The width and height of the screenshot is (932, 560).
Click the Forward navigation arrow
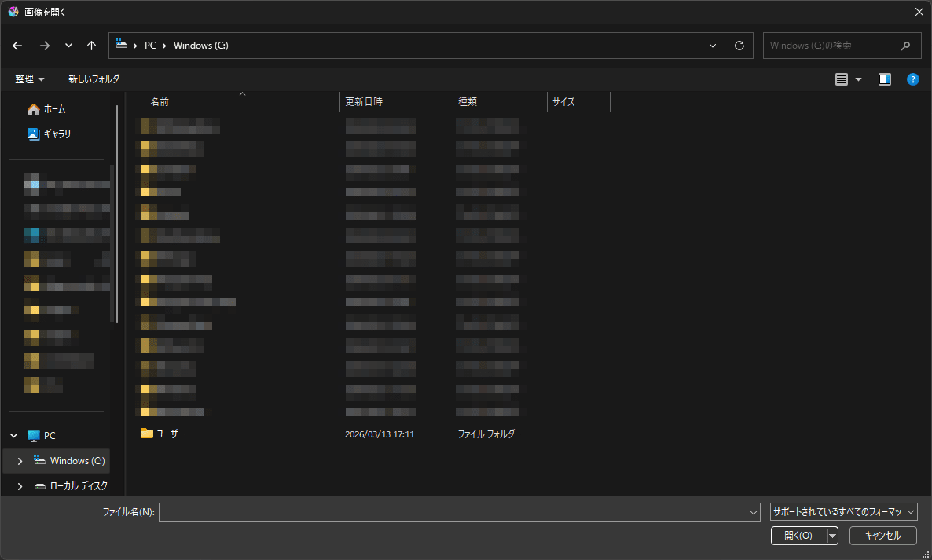44,46
